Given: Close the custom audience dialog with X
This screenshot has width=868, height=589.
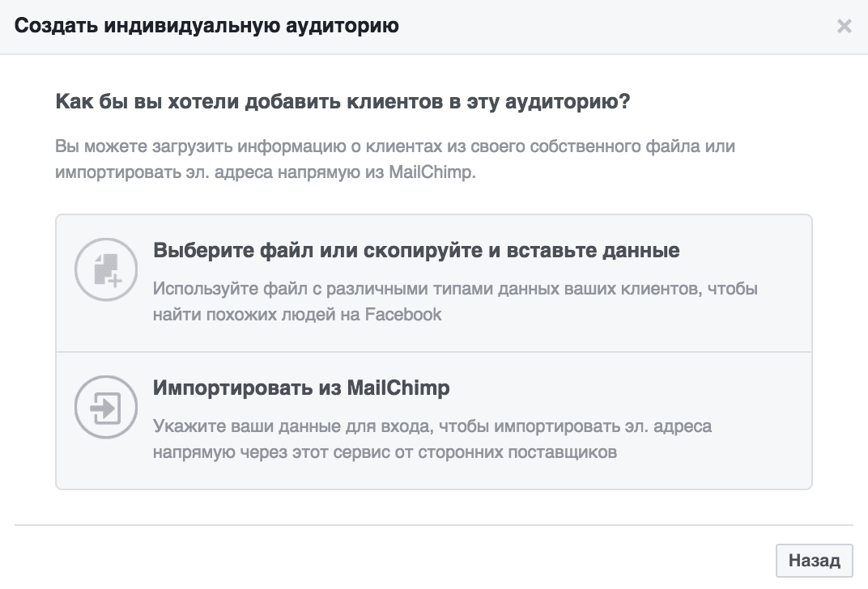Looking at the screenshot, I should click(x=845, y=26).
